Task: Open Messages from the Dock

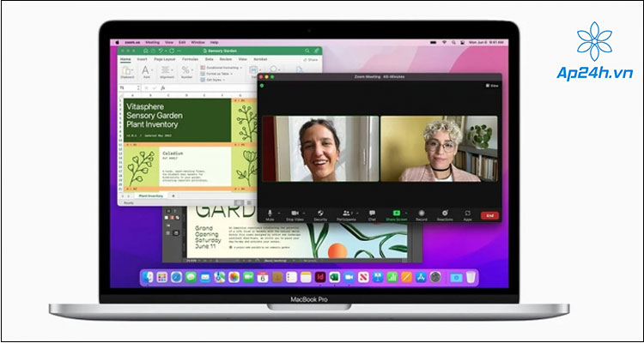Action: (x=191, y=277)
